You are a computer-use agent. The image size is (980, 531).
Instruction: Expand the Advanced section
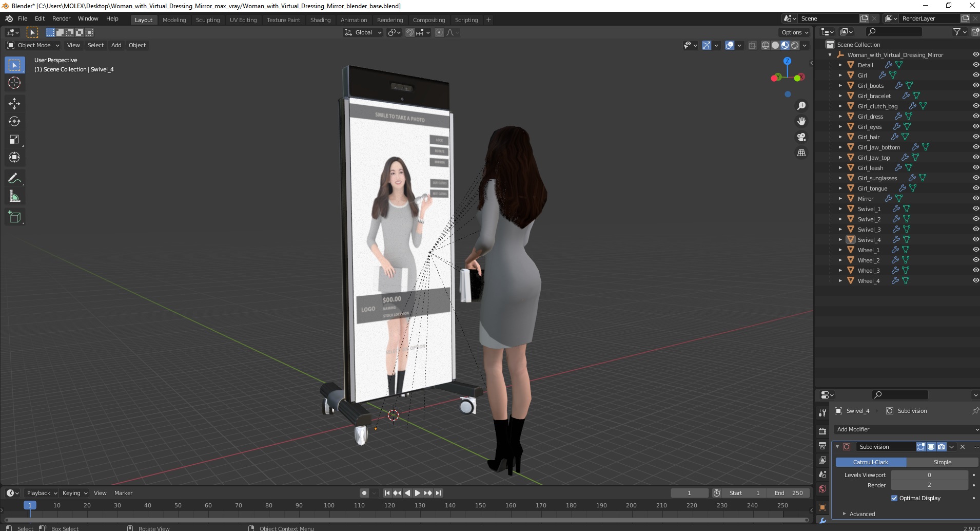click(862, 514)
